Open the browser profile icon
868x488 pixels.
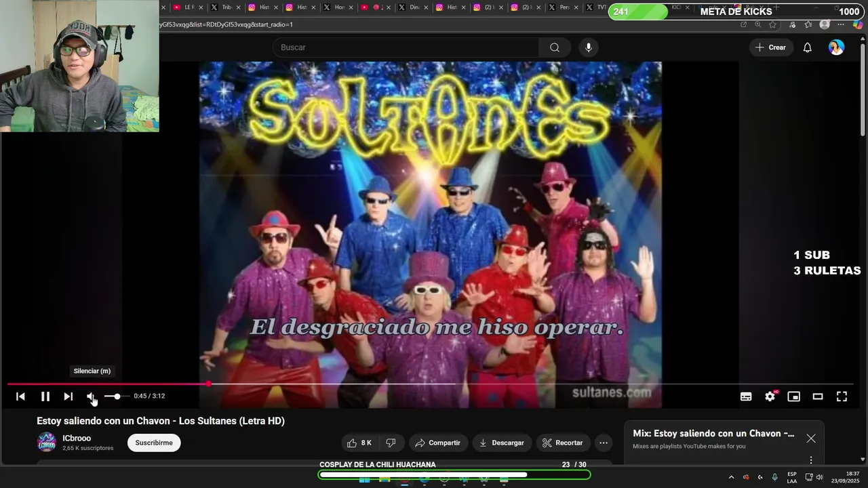click(825, 24)
